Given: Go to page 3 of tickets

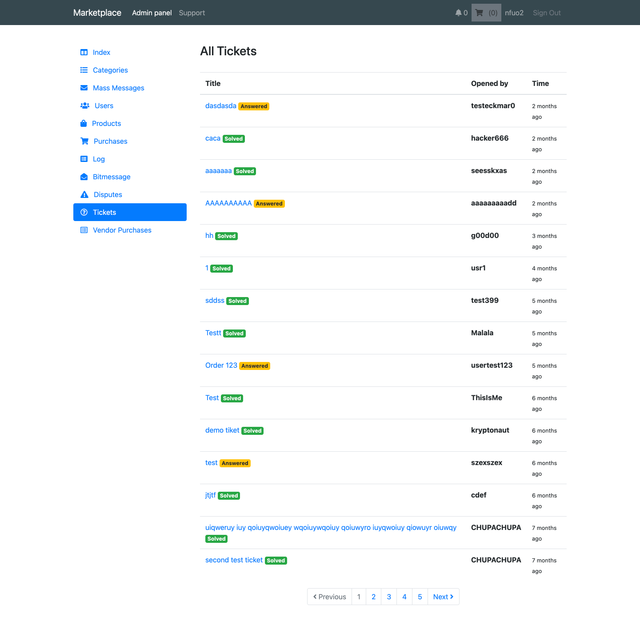Looking at the screenshot, I should pyautogui.click(x=389, y=597).
